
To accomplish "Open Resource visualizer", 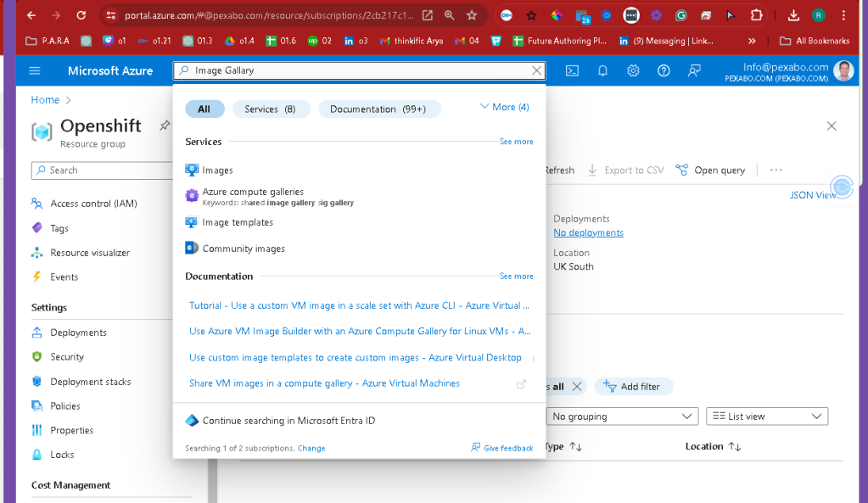I will (90, 253).
